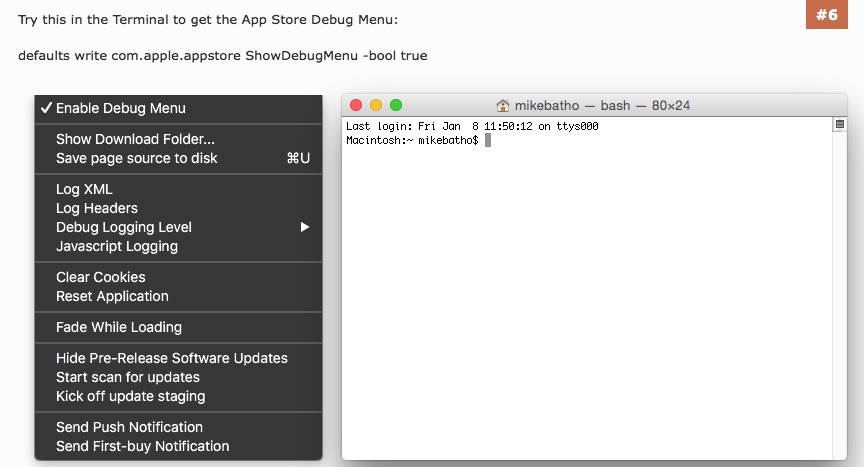
Task: Click the defaults write command text
Action: point(223,56)
